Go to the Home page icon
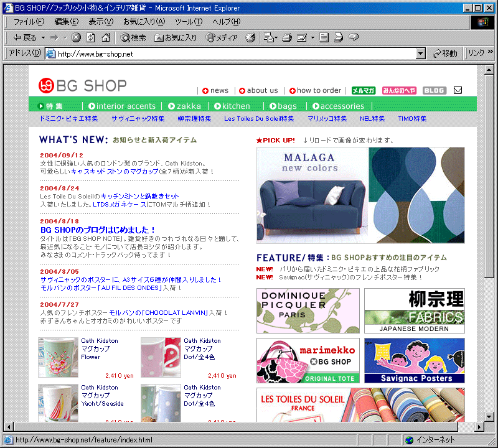 click(x=106, y=38)
